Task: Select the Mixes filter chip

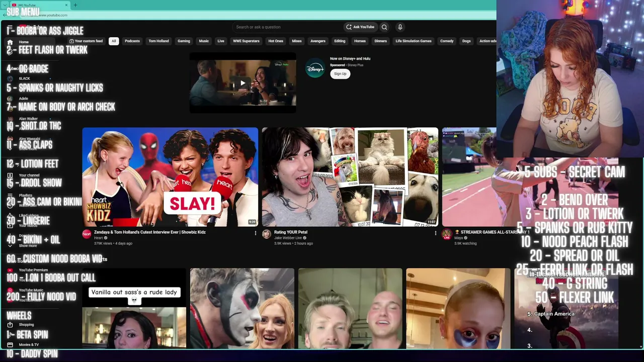Action: coord(297,41)
